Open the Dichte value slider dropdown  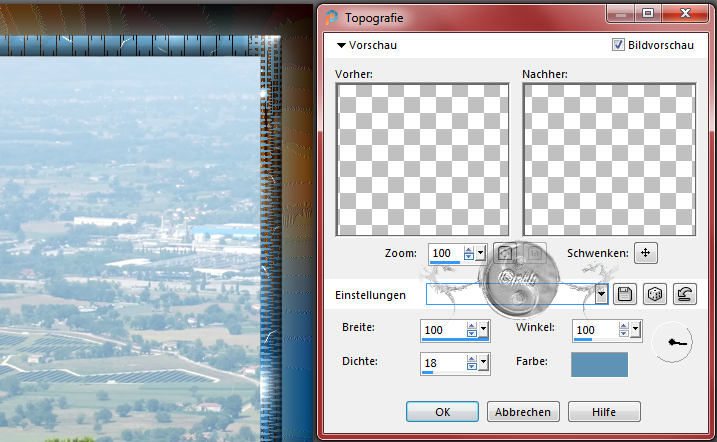point(484,363)
